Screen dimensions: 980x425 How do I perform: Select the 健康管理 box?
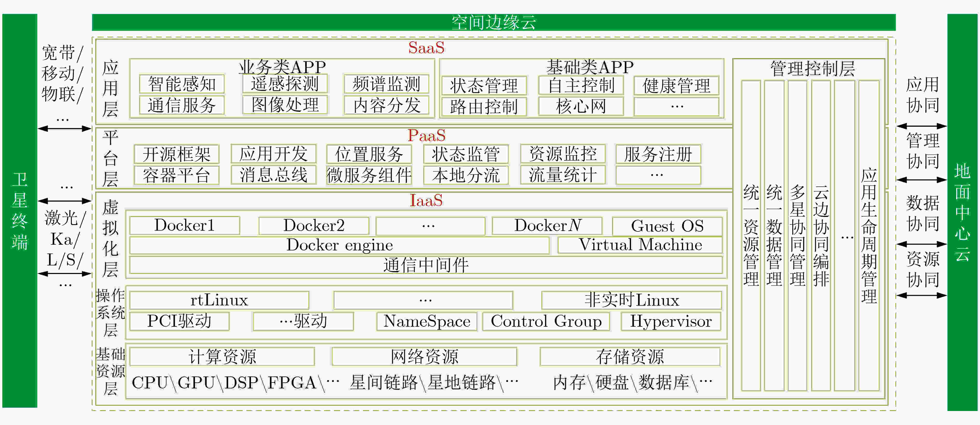[676, 86]
